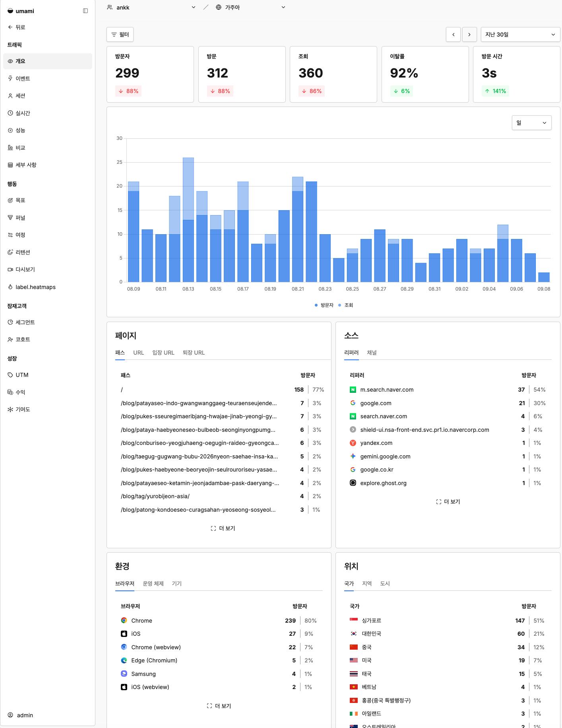
Task: Open 퍼널 via its funnel icon
Action: coord(10,217)
